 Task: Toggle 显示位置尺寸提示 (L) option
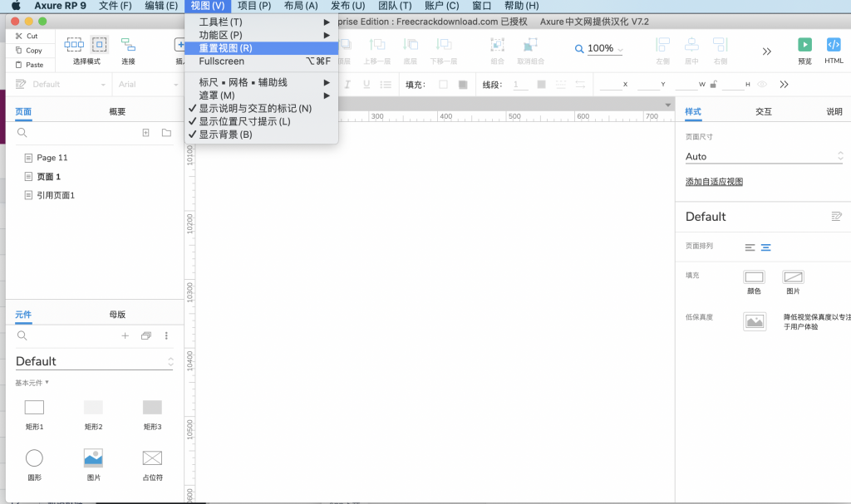tap(244, 121)
